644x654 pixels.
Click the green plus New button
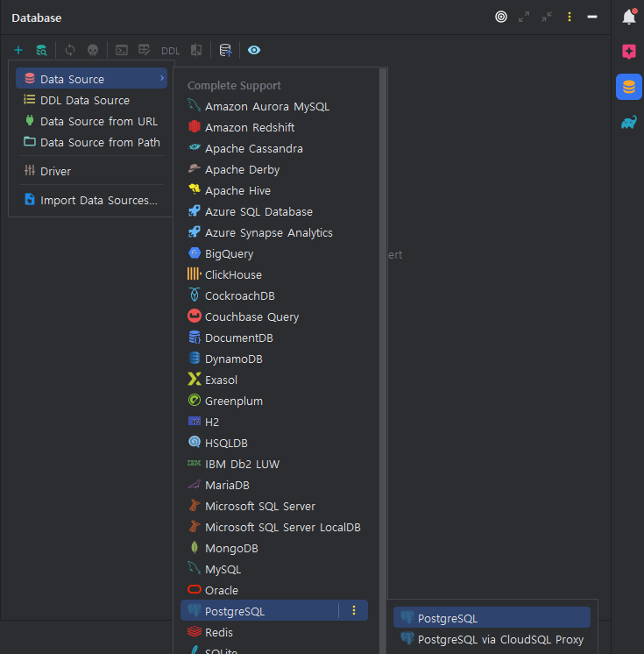(x=18, y=51)
